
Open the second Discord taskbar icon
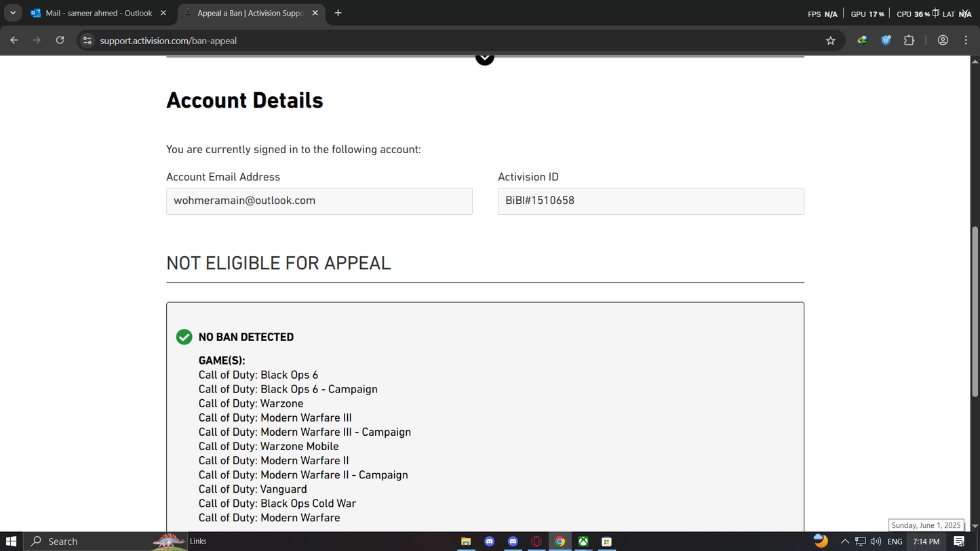pos(513,542)
